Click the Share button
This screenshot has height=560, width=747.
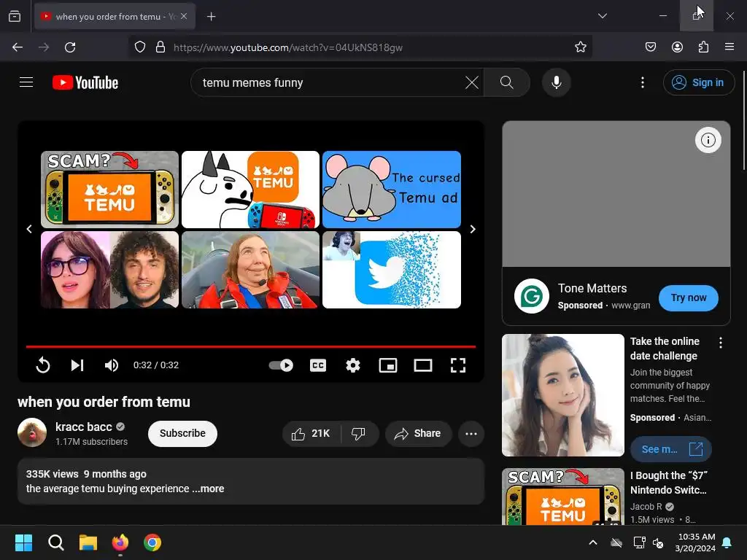(x=418, y=433)
